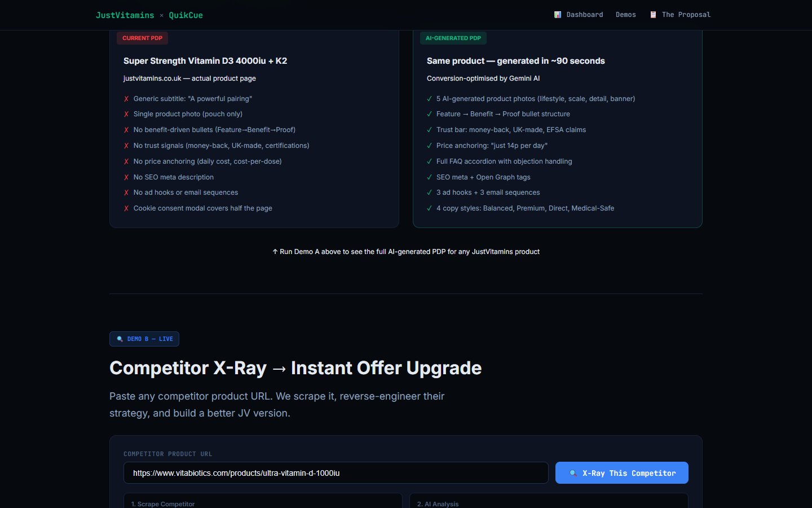Viewport: 812px width, 508px height.
Task: Focus the Competitor Product URL field
Action: pyautogui.click(x=336, y=473)
